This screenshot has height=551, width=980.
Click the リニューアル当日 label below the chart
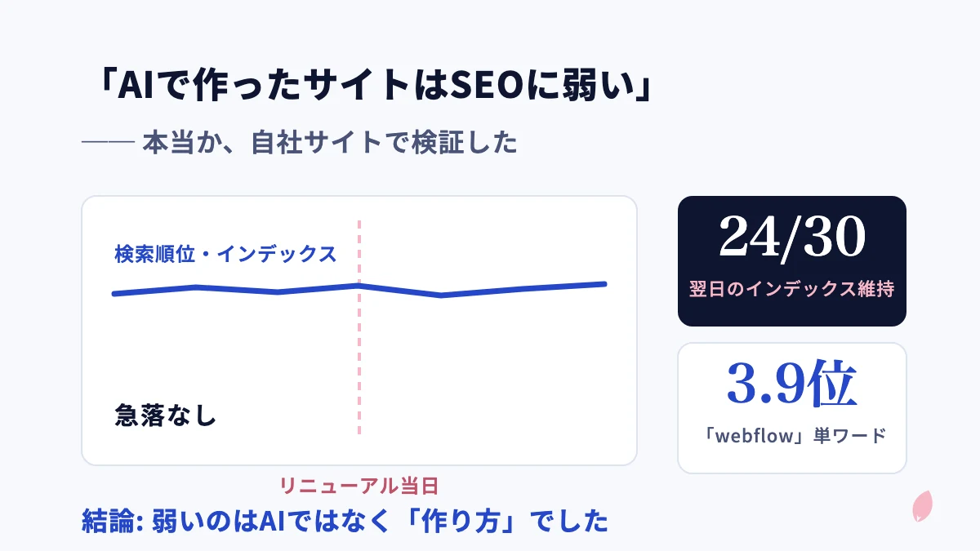point(359,487)
